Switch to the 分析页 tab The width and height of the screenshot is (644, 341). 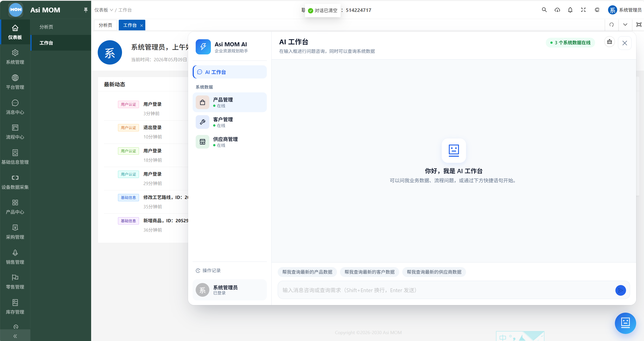click(105, 25)
